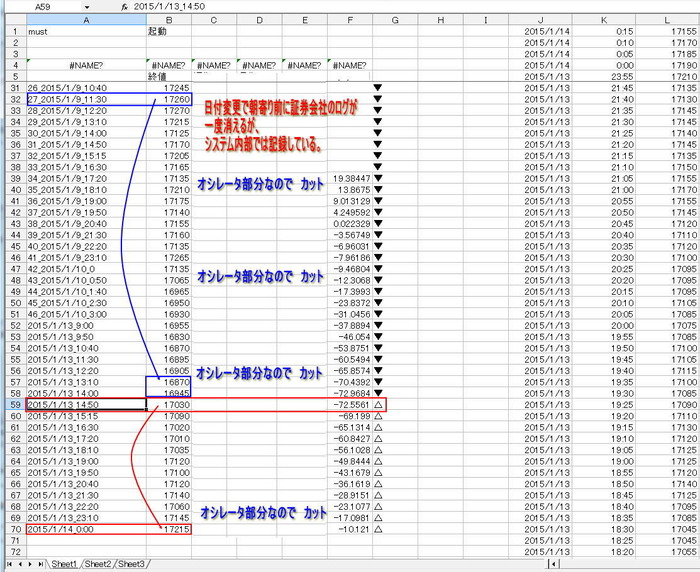This screenshot has width=700, height=572.
Task: Click time cell 18:20 in column K
Action: pyautogui.click(x=604, y=552)
